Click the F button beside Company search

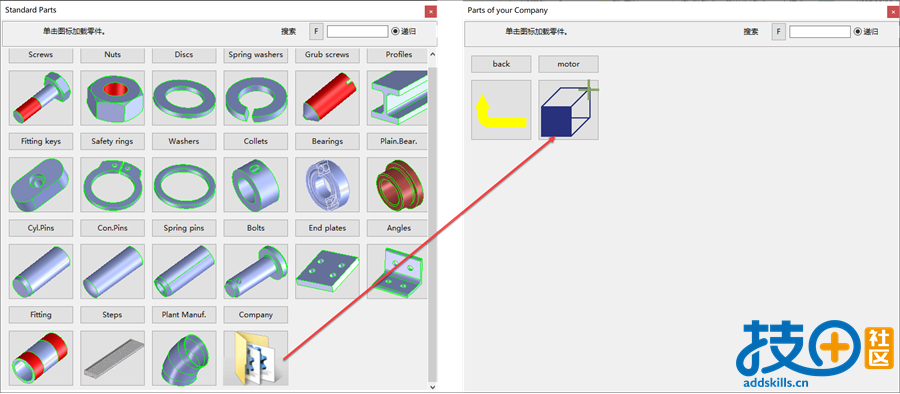tap(778, 32)
